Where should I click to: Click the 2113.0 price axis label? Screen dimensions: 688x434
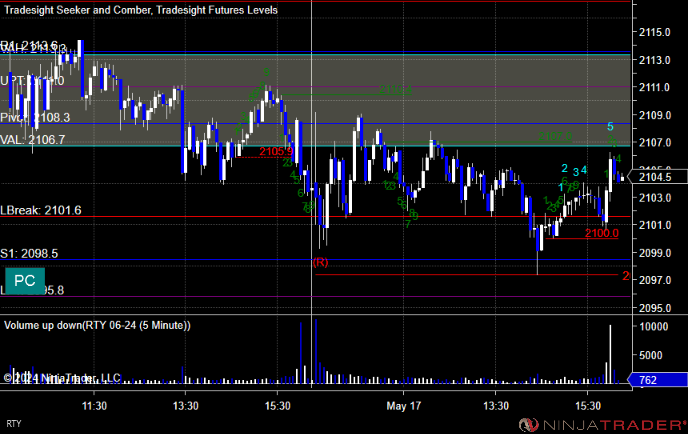click(655, 60)
